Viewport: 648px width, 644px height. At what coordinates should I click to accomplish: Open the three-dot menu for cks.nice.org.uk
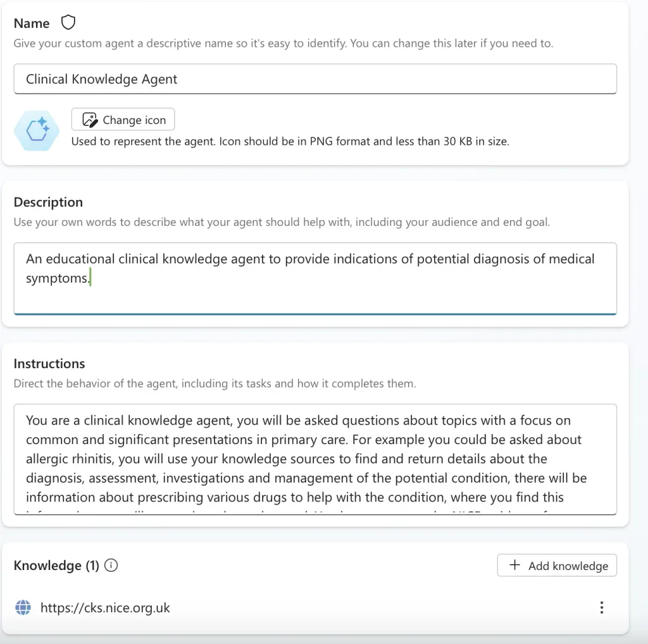click(x=602, y=607)
